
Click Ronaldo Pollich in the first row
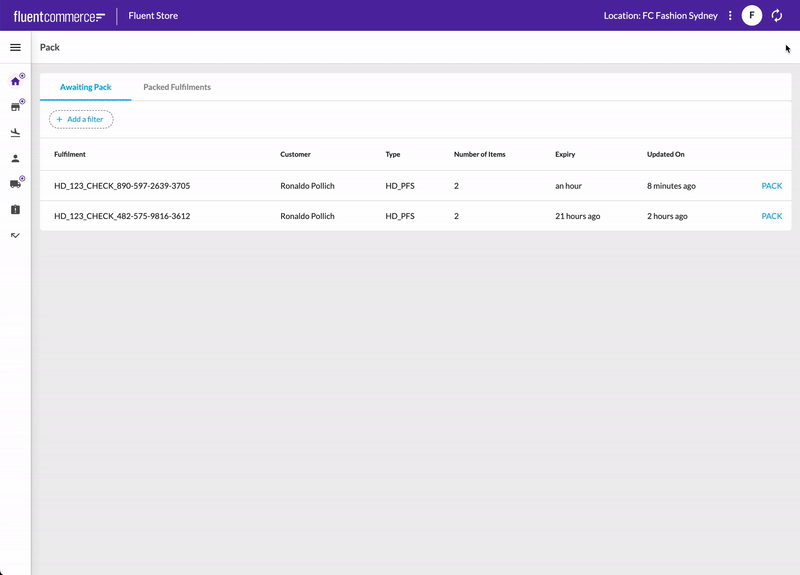pyautogui.click(x=307, y=186)
